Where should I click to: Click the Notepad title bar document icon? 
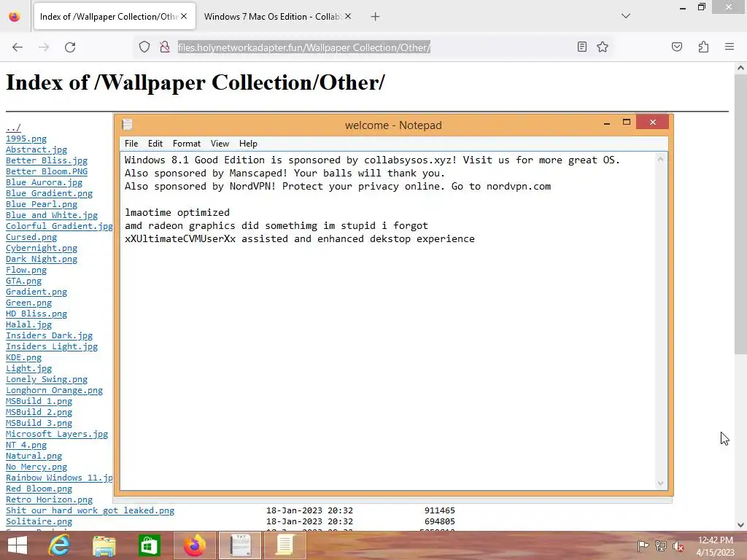pyautogui.click(x=127, y=125)
